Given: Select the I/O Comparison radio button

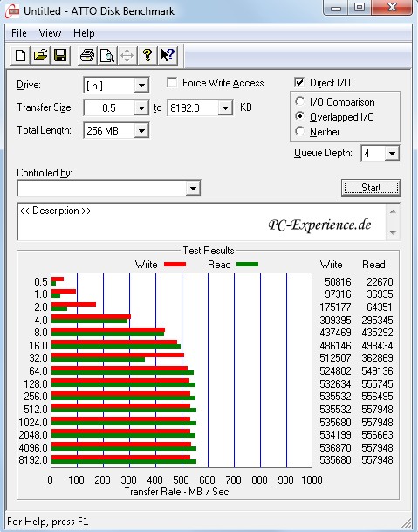Looking at the screenshot, I should (x=299, y=101).
